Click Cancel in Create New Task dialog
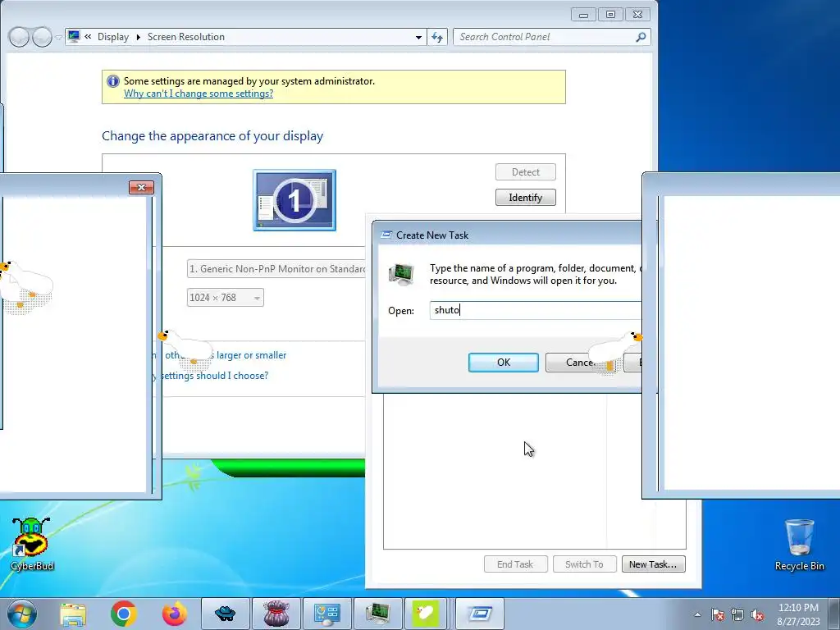840x630 pixels. [x=580, y=362]
